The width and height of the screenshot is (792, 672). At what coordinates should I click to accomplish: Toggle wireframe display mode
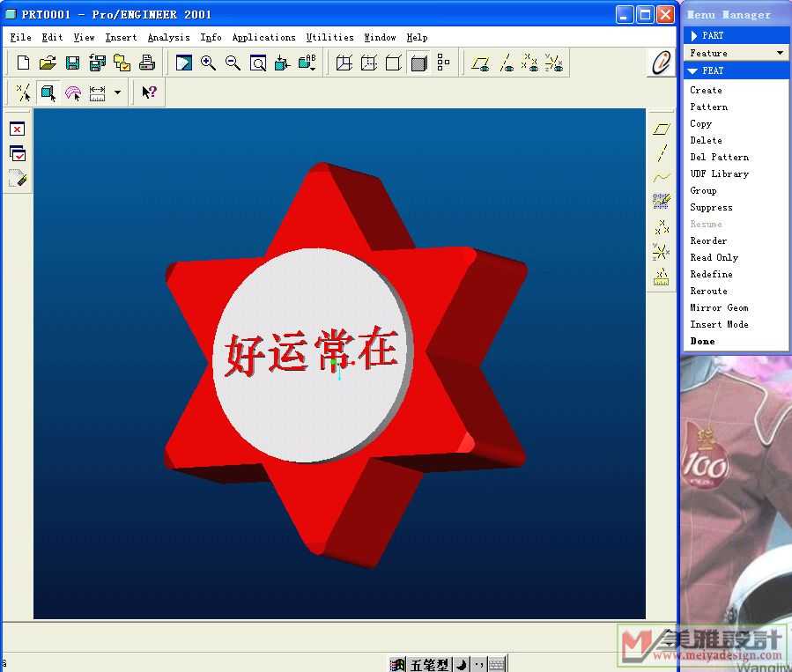click(344, 63)
